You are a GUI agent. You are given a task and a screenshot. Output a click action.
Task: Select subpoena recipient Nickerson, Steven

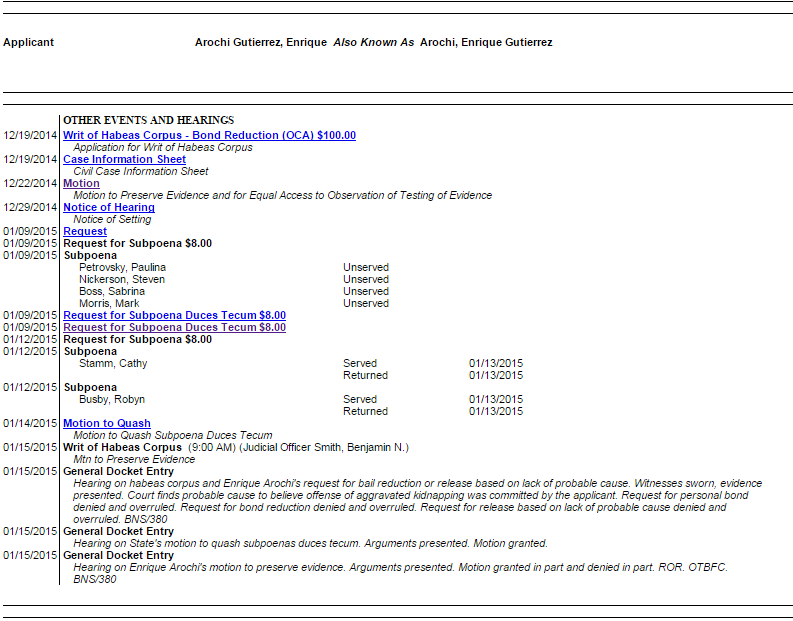[121, 279]
